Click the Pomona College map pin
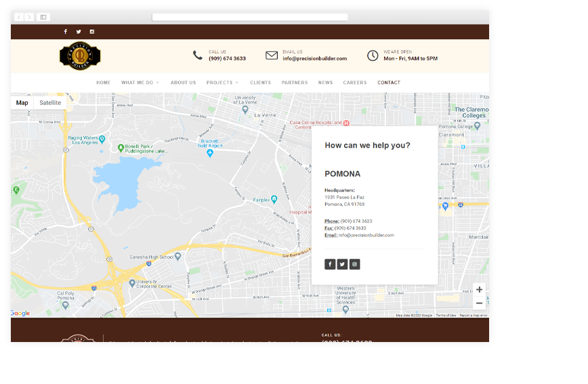Image resolution: width=588 pixels, height=384 pixels. pyautogui.click(x=478, y=126)
